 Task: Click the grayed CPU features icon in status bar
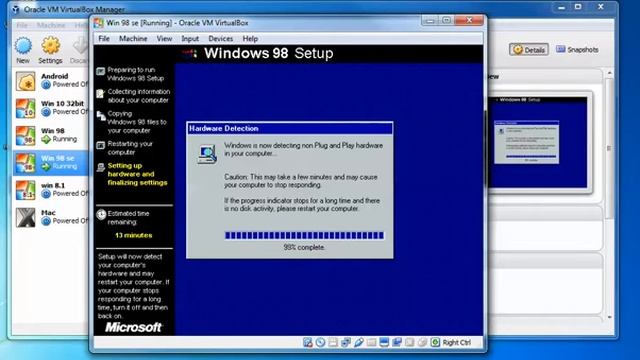tap(409, 342)
